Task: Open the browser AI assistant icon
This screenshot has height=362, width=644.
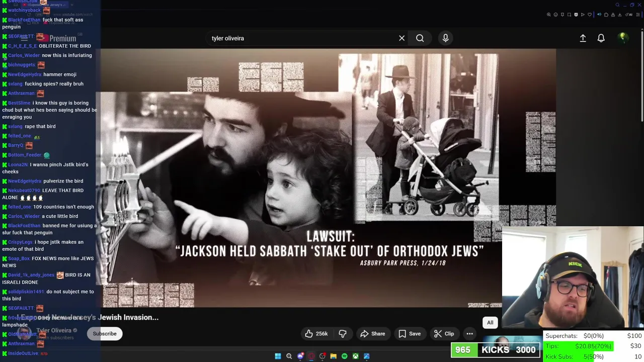Action: coord(628,15)
